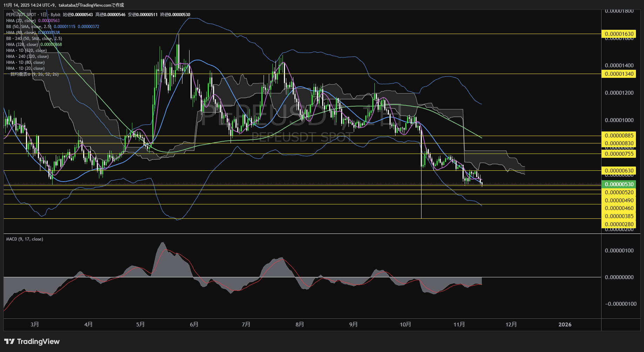Select the 0.00001340 yellow price label

pyautogui.click(x=619, y=74)
